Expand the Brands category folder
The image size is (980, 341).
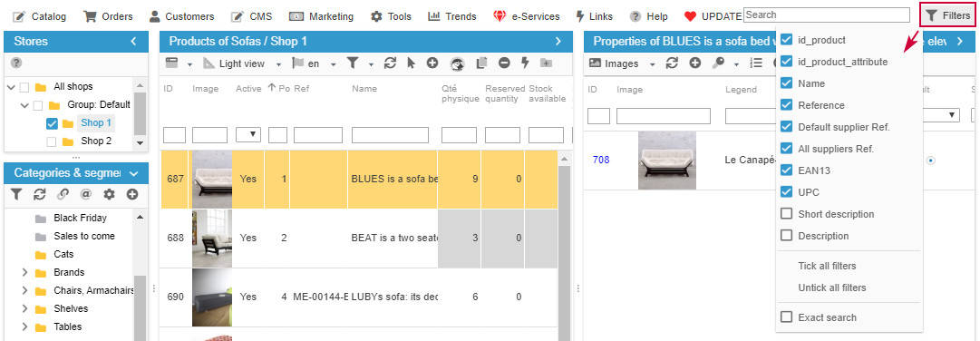point(24,273)
